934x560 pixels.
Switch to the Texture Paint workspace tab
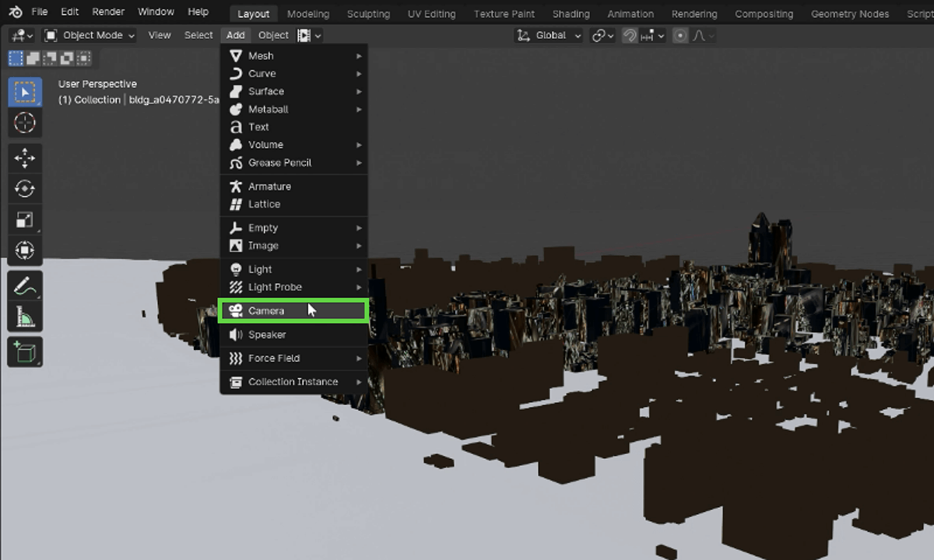504,14
